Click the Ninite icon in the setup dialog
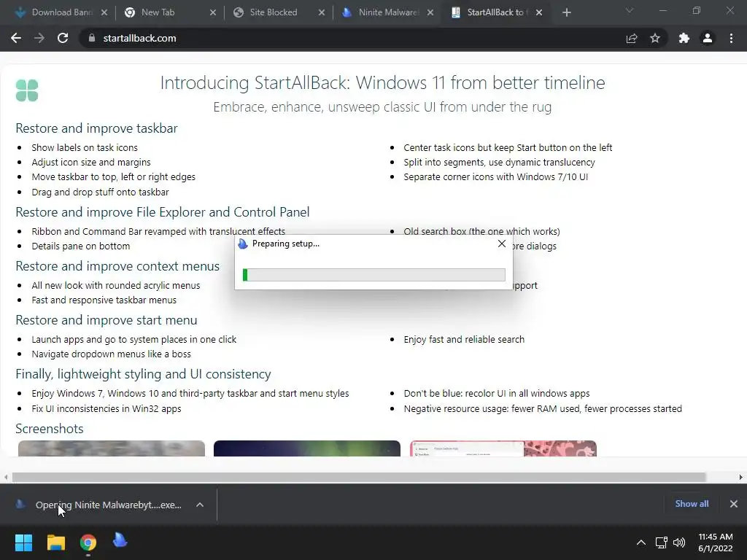 click(243, 244)
